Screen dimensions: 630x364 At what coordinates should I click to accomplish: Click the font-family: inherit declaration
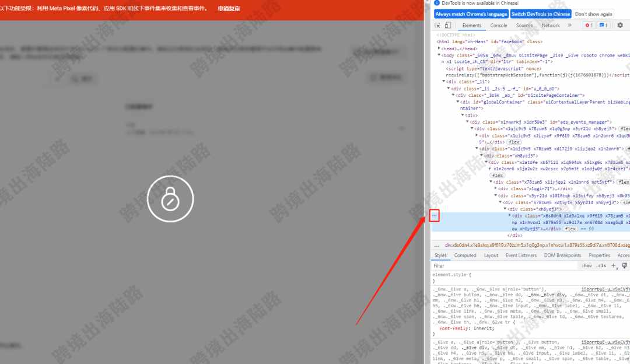[467, 328]
